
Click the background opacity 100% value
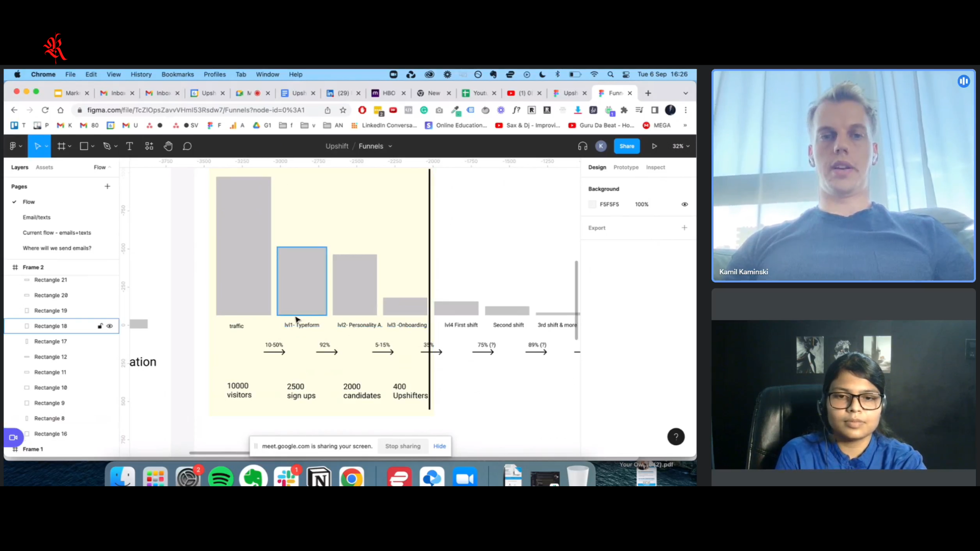point(642,205)
